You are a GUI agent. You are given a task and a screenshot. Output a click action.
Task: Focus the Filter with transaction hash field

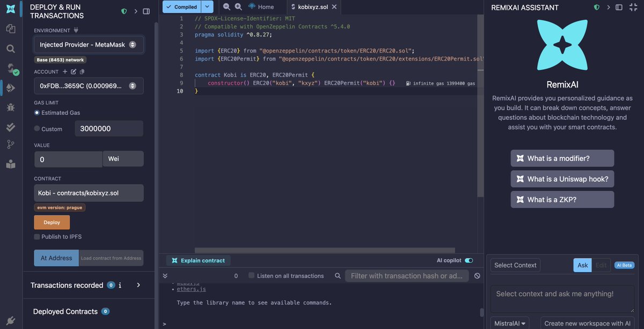tap(407, 276)
